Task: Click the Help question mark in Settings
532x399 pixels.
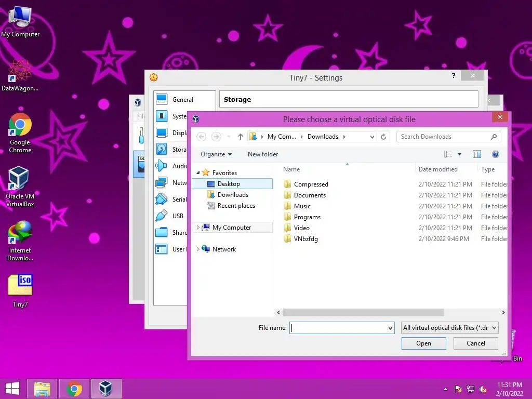Action: 453,75
